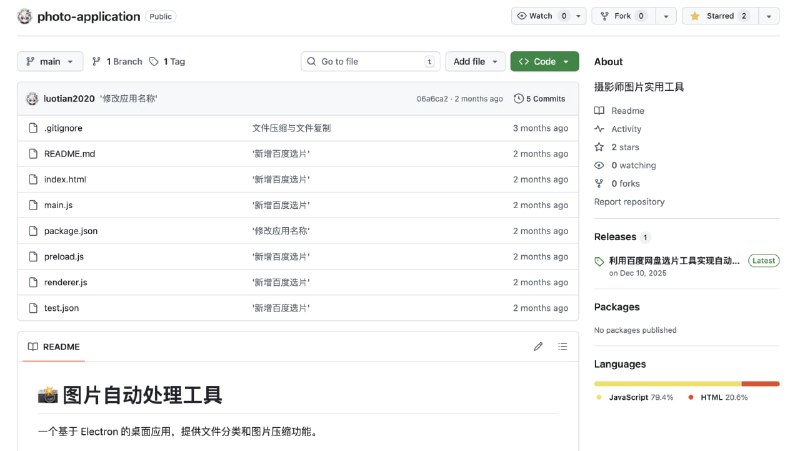Open the 2 stars link in About
This screenshot has width=800, height=451.
coord(625,147)
